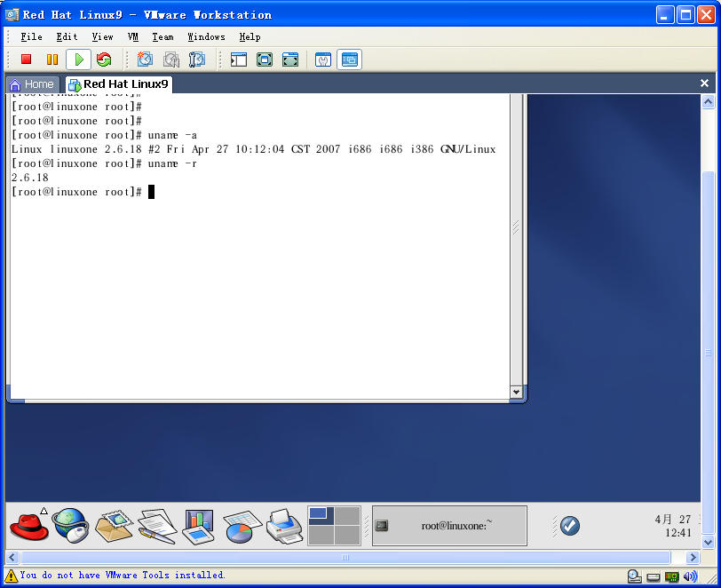Open the email client envelope icon
The width and height of the screenshot is (721, 588).
point(114,526)
